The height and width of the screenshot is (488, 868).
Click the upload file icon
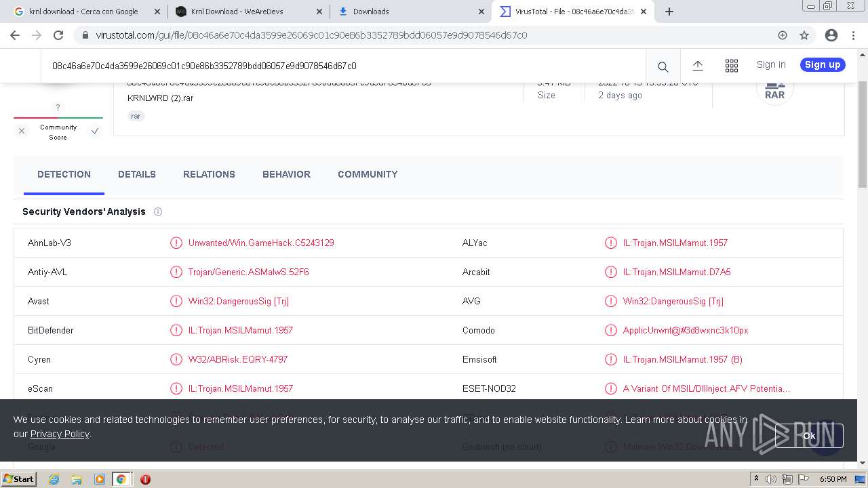697,66
